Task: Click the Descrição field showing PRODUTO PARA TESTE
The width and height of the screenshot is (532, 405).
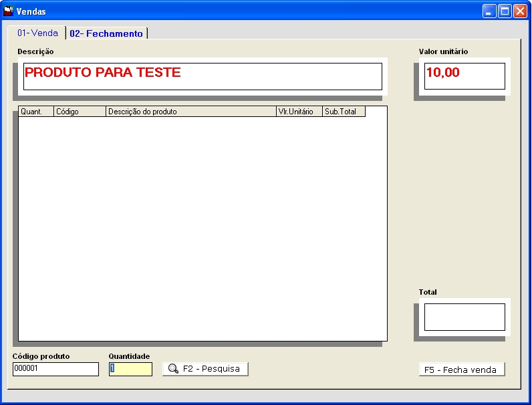Action: tap(203, 76)
